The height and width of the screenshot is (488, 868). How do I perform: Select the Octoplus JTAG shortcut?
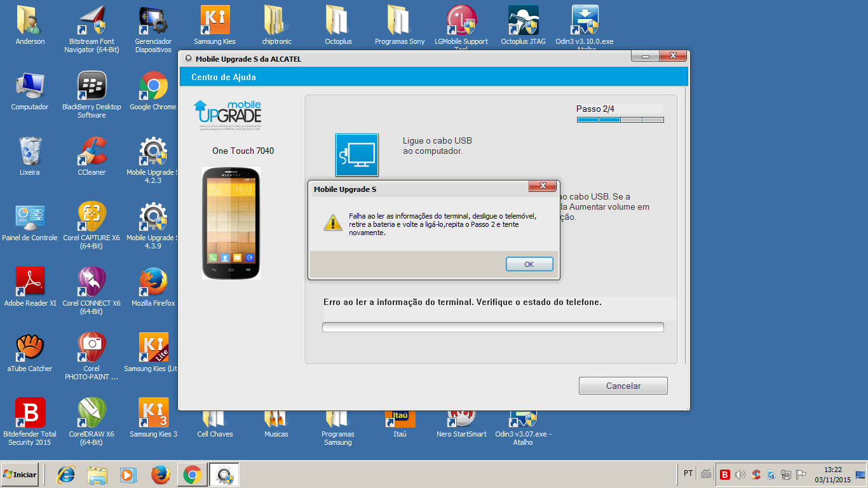coord(523,26)
